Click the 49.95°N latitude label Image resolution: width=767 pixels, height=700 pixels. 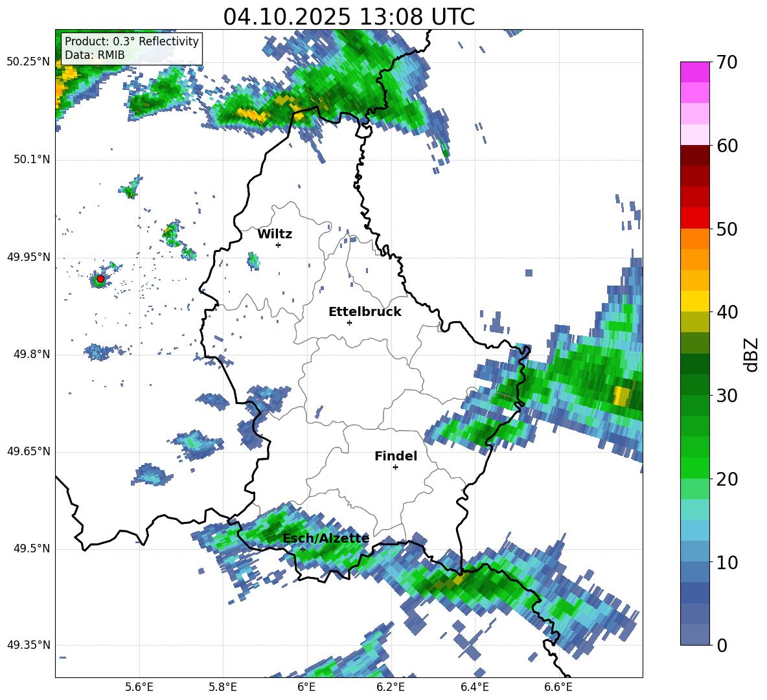point(29,257)
